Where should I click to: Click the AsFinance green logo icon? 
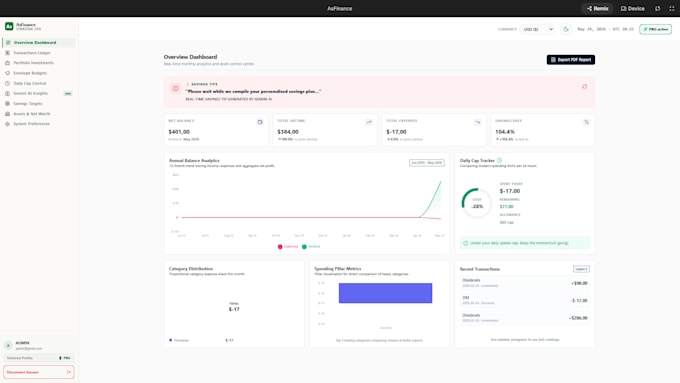[9, 26]
